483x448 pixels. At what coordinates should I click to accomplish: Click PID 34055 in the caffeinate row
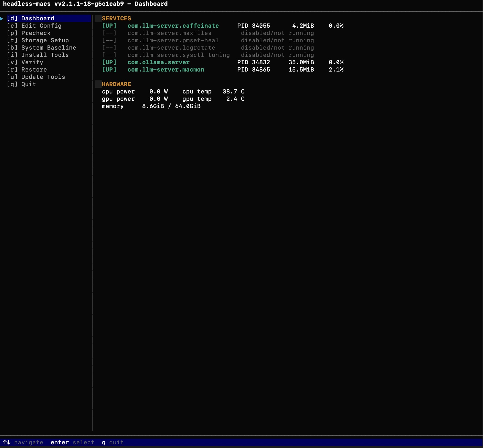(x=254, y=26)
